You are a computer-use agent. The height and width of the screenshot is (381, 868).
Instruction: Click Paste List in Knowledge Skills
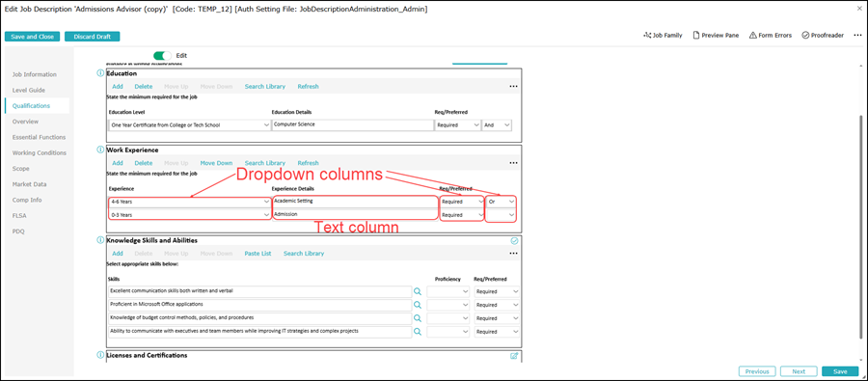258,253
